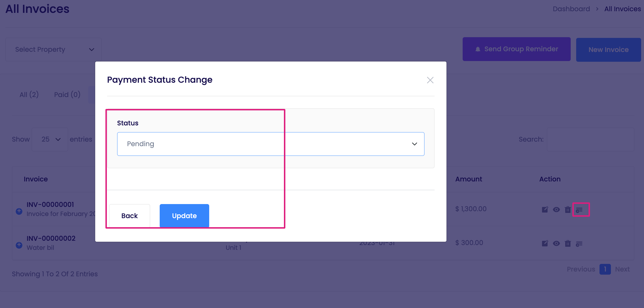Switch to the Paid (0) tab
This screenshot has height=308, width=644.
click(x=67, y=95)
